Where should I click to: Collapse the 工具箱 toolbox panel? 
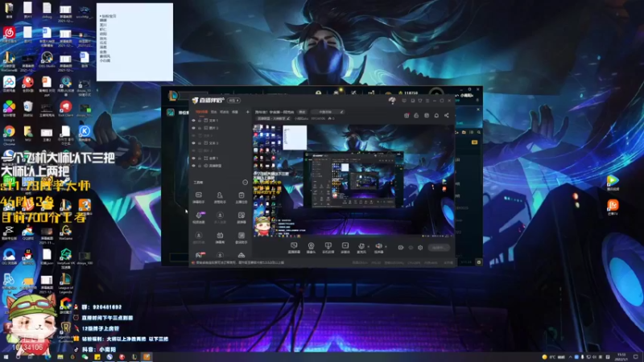[246, 183]
